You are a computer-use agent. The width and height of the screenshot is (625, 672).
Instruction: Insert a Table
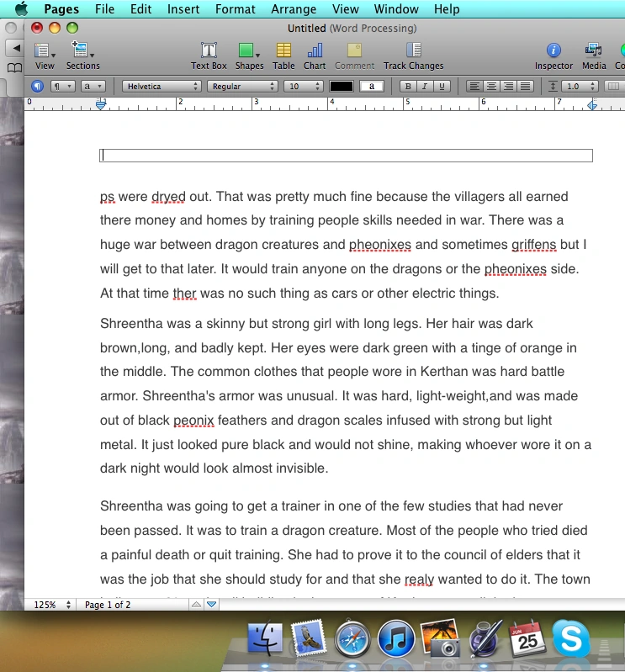click(283, 56)
